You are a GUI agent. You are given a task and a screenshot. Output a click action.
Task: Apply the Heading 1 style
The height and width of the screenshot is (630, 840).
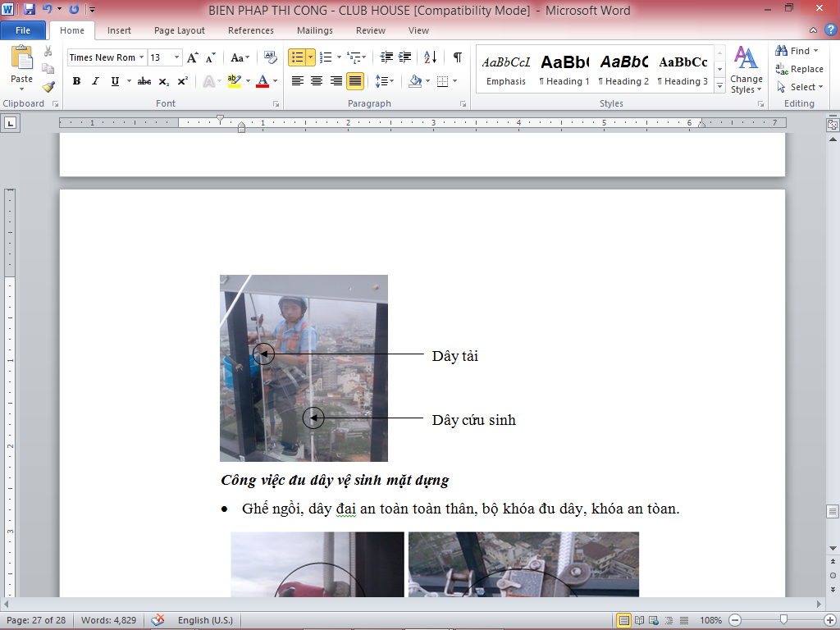[564, 71]
